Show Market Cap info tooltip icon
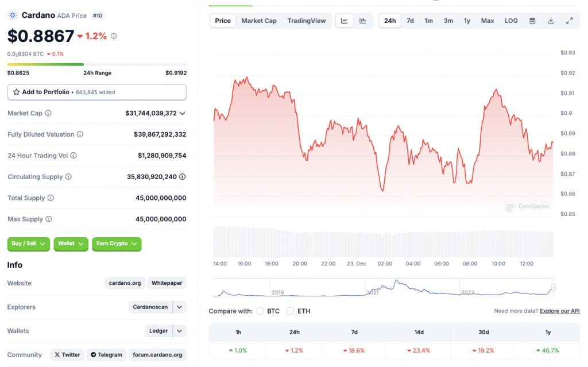 point(48,113)
